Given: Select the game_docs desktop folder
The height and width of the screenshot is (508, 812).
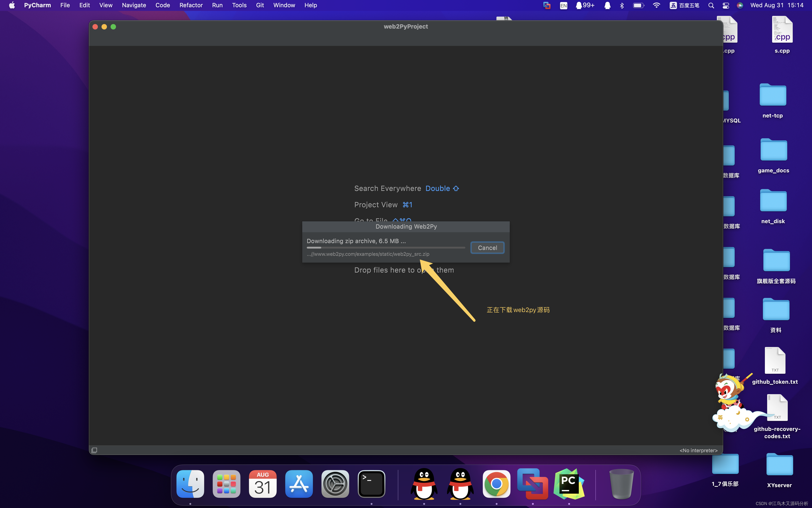Looking at the screenshot, I should [773, 156].
